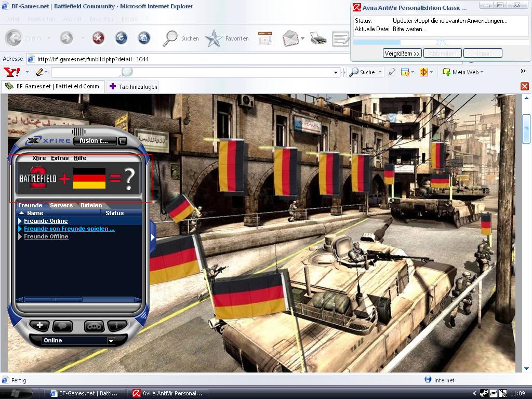Click the Yahoo Y! logo icon
This screenshot has height=399, width=532.
click(x=11, y=72)
